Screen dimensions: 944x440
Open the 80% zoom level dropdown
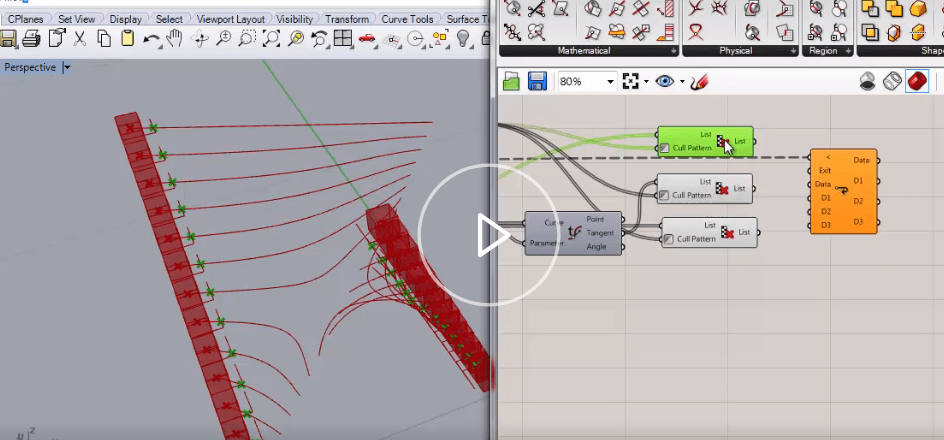coord(611,81)
